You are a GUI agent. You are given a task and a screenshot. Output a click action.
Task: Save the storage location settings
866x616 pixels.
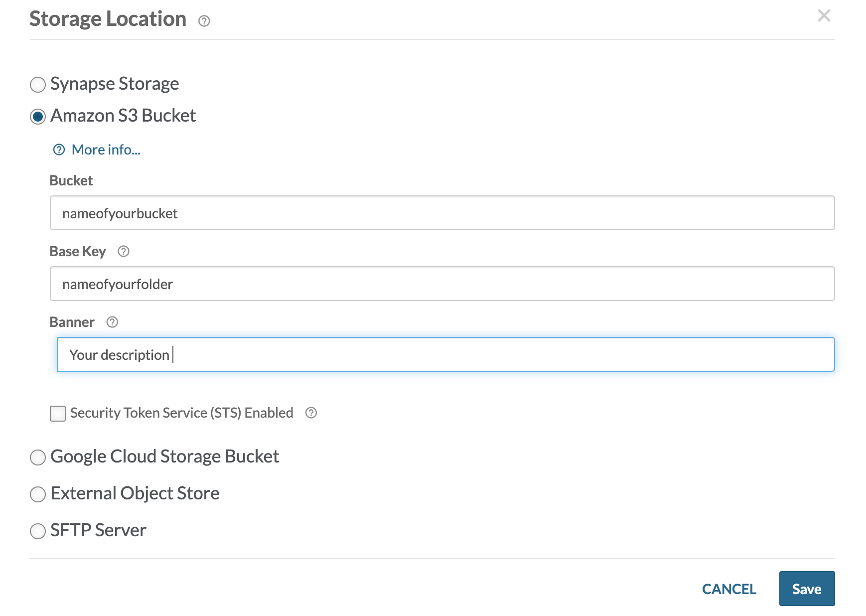pyautogui.click(x=807, y=589)
